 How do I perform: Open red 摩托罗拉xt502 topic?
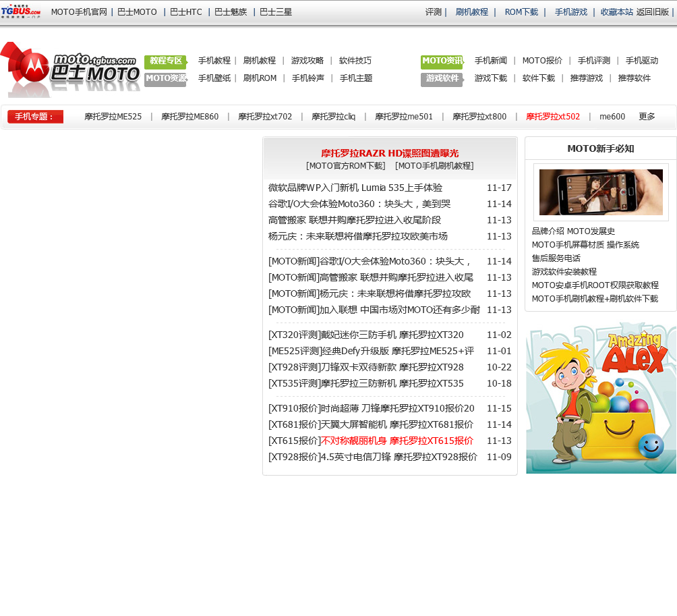[x=553, y=117]
